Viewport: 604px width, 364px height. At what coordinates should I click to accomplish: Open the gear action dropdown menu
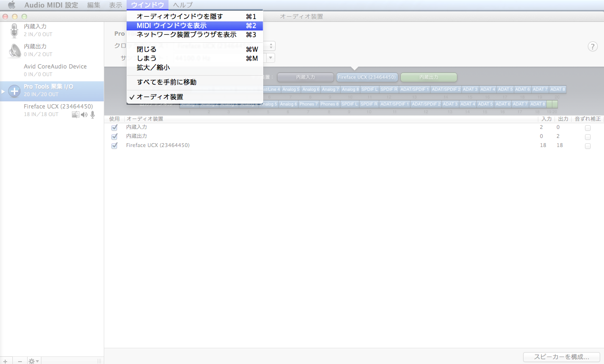click(x=31, y=360)
